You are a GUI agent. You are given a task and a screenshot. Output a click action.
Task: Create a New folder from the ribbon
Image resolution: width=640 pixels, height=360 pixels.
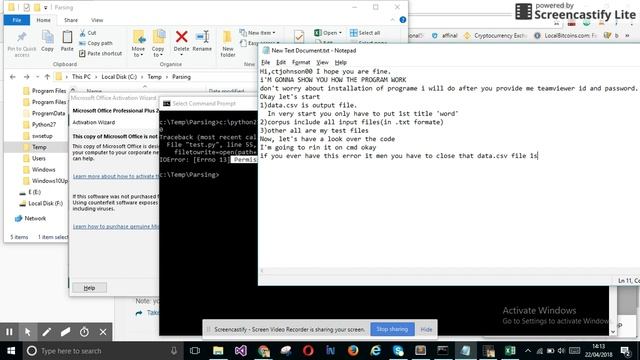pos(228,44)
